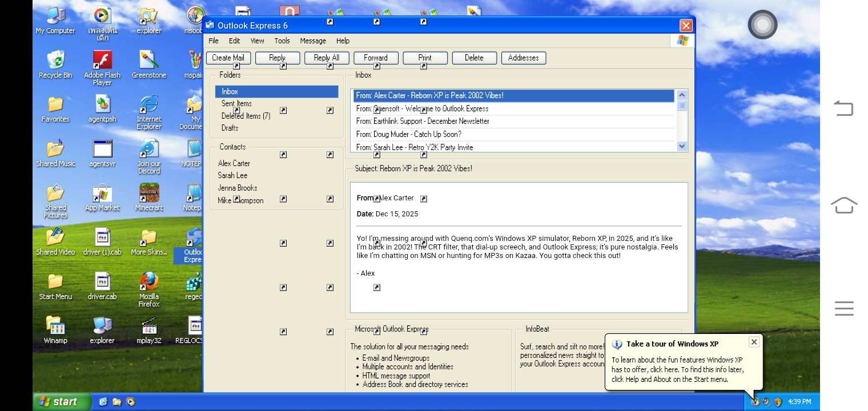Launch the Internet Explorer desktop icon
This screenshot has width=868, height=411.
coord(148,112)
